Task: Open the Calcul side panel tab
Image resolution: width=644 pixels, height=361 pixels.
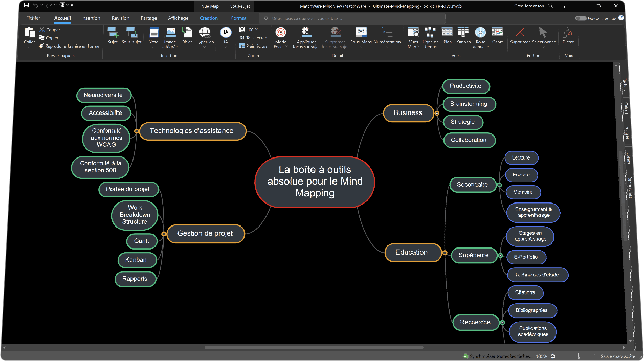Action: coord(626,108)
